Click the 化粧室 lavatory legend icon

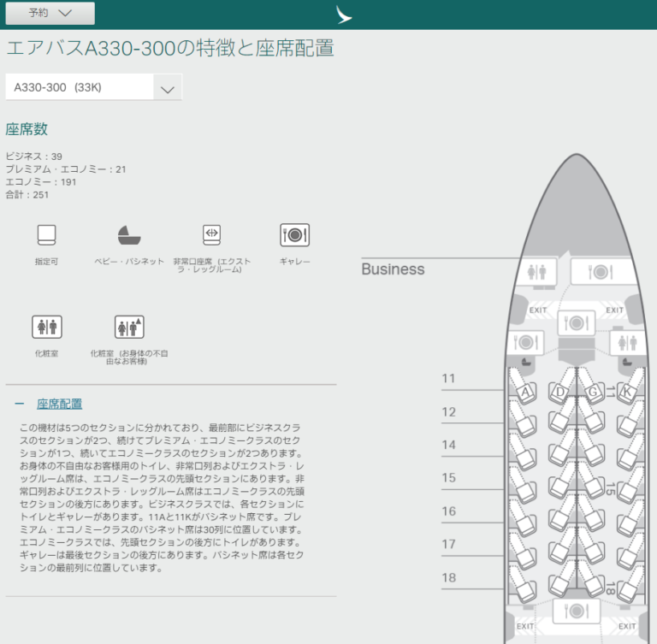click(46, 327)
